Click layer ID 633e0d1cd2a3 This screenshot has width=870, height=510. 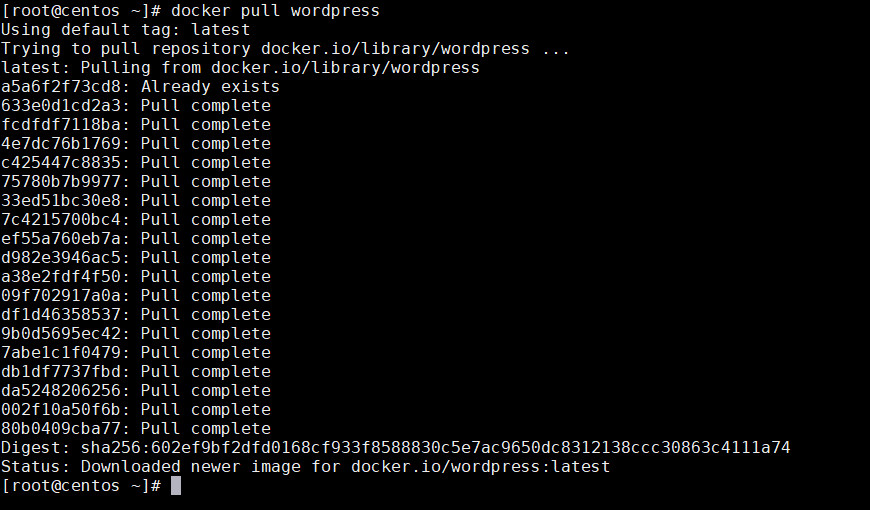tap(65, 106)
